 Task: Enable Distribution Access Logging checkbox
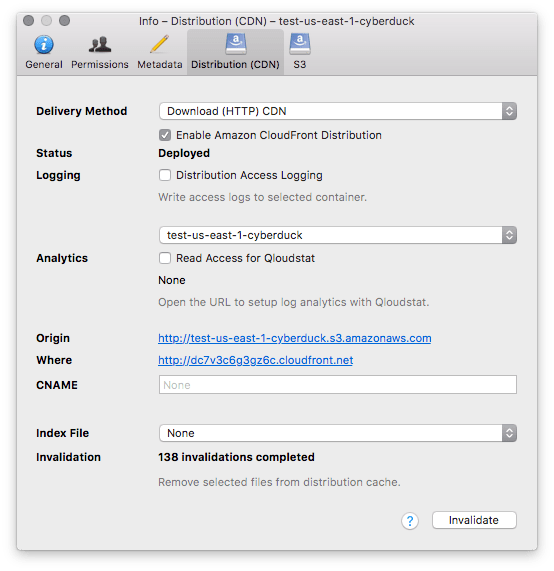tap(165, 175)
